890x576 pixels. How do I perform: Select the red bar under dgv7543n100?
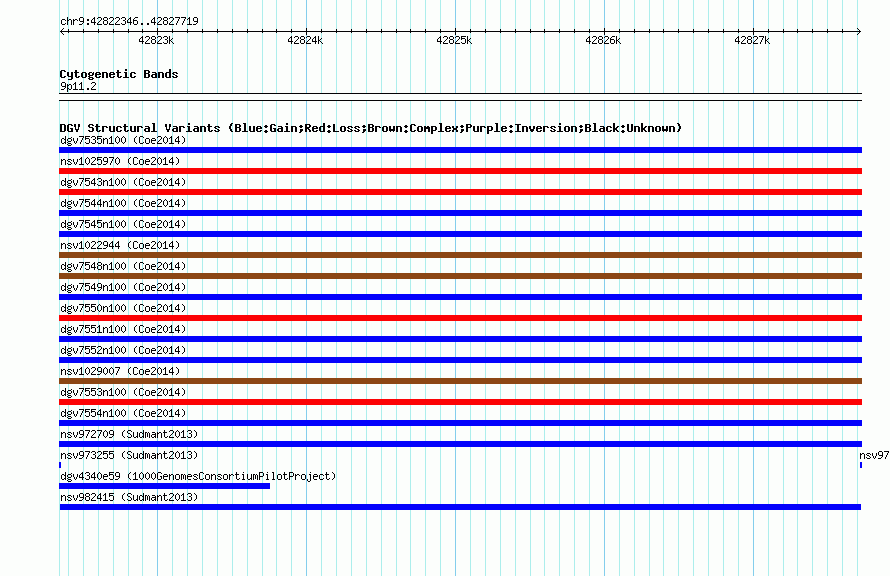click(460, 192)
